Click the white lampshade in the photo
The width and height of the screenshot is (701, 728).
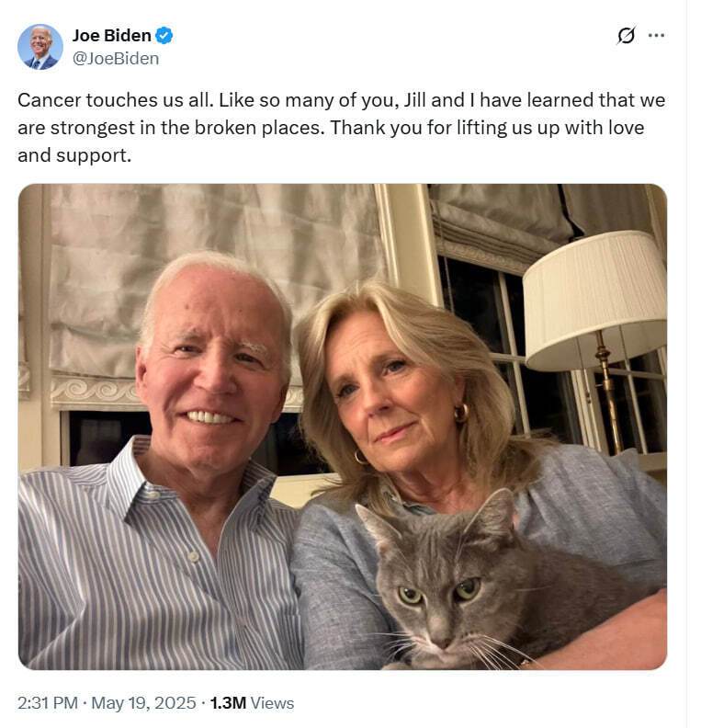pyautogui.click(x=595, y=299)
